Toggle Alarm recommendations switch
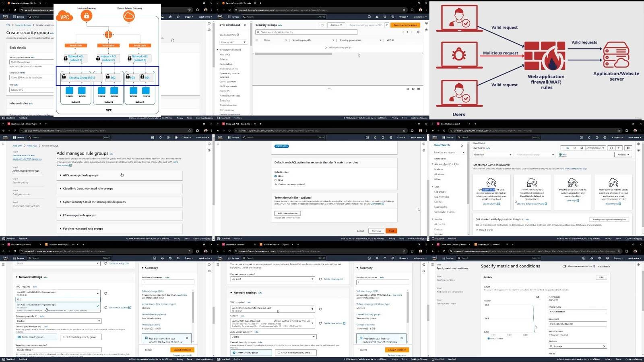 564,266
